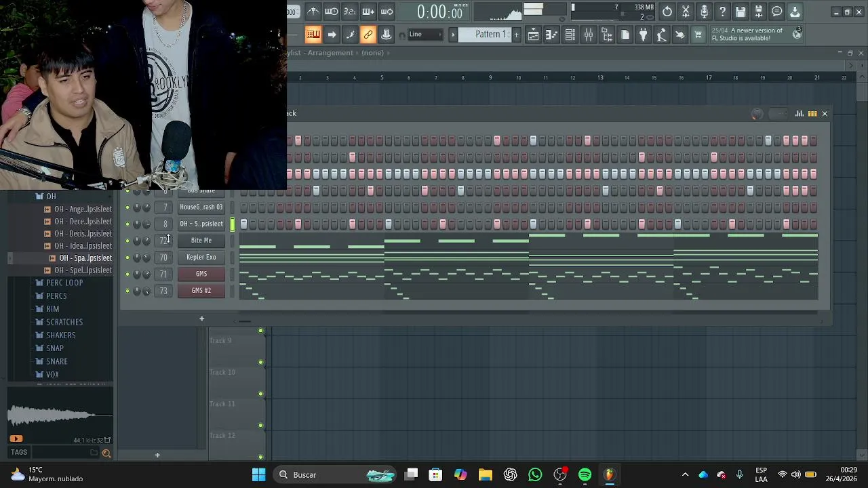The width and height of the screenshot is (868, 488).
Task: Open WhatsApp from the taskbar
Action: (x=535, y=474)
